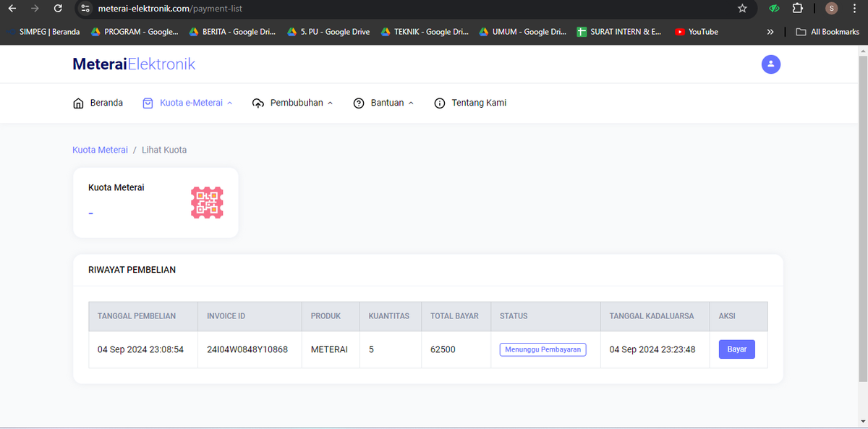Click the Bantuan question mark icon
Screen dimensions: 868x429
pyautogui.click(x=359, y=103)
